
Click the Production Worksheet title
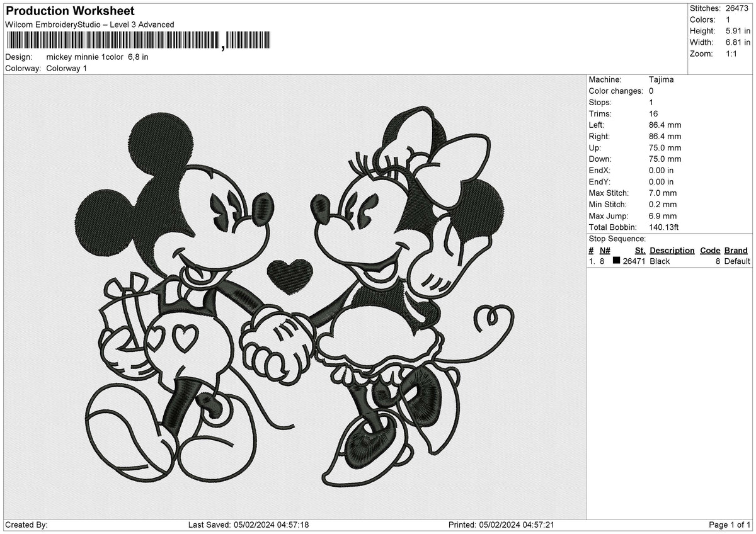pos(70,11)
